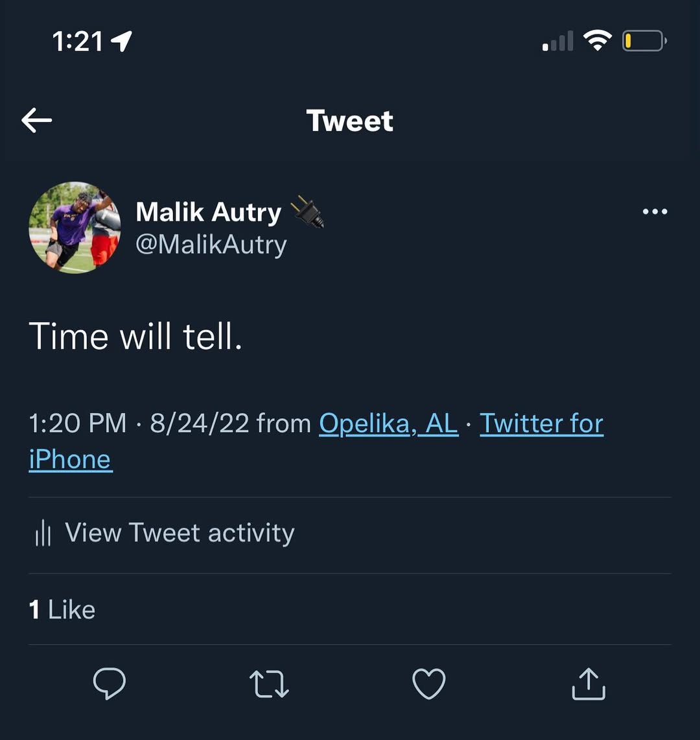Tap the Tweet header title
Viewport: 700px width, 740px height.
349,121
